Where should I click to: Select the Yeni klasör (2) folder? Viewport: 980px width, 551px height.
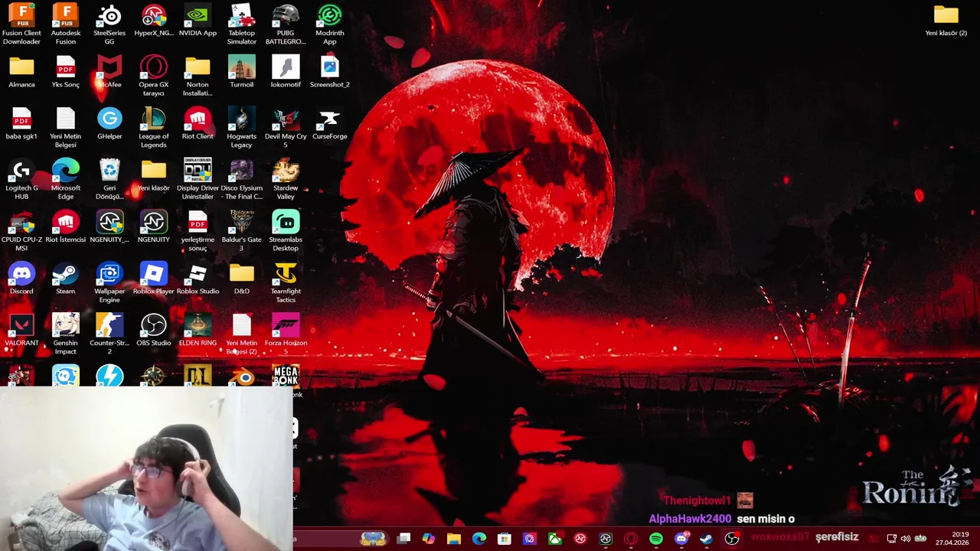(x=946, y=21)
